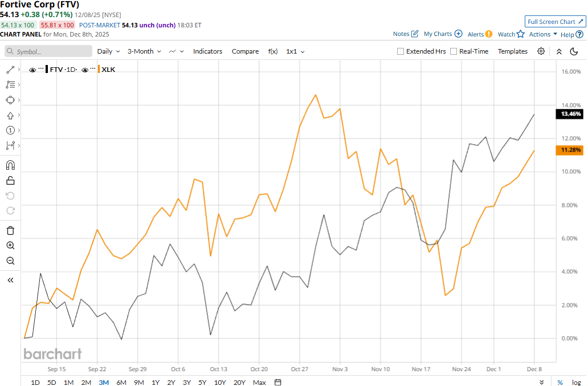
Task: Enable Real-Time checkbox
Action: [x=454, y=51]
